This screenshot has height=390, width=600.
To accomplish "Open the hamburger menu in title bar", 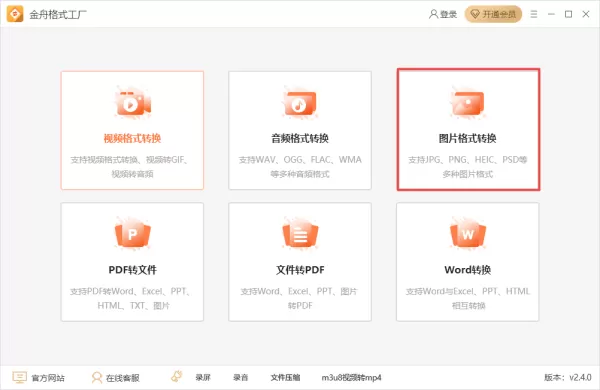I will click(x=534, y=14).
